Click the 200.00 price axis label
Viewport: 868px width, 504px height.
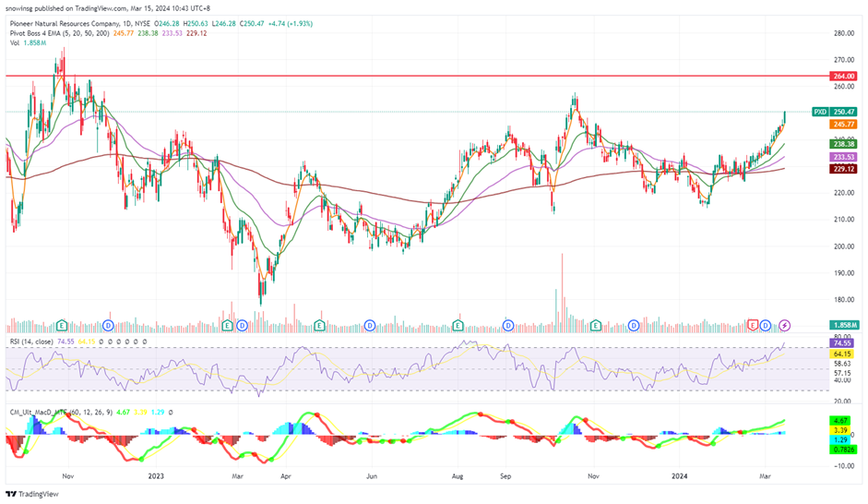(x=844, y=246)
